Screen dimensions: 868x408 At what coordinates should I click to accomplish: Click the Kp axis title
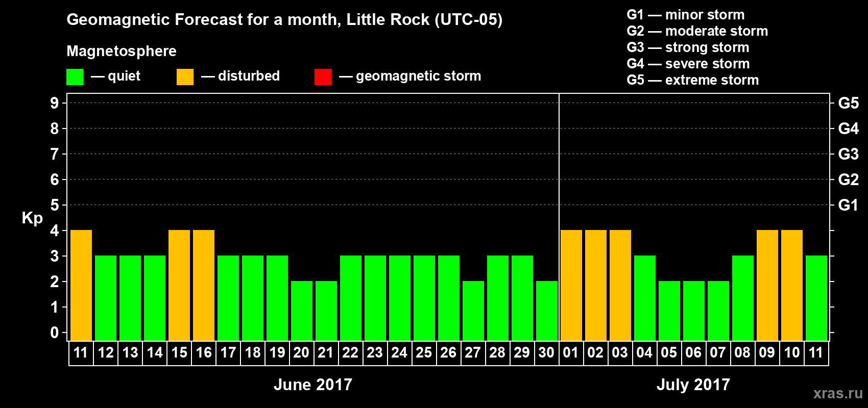tap(32, 219)
